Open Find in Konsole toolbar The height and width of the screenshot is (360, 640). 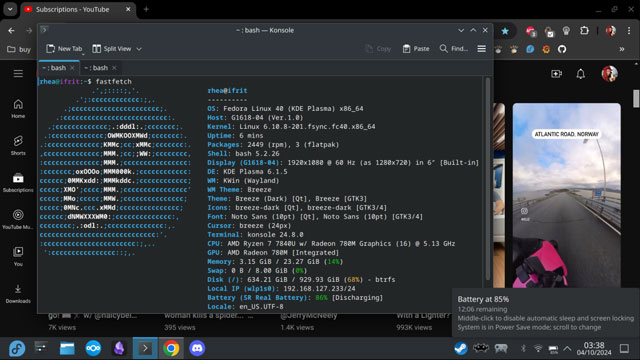pyautogui.click(x=453, y=49)
